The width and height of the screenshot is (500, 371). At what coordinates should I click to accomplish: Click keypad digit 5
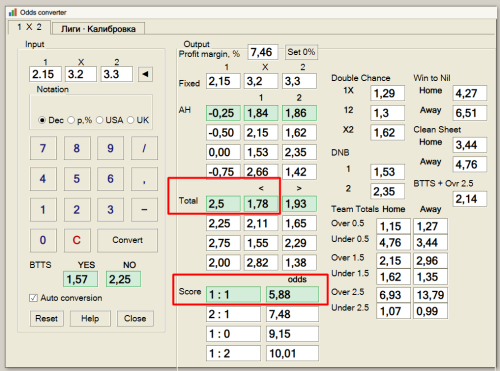(x=77, y=179)
